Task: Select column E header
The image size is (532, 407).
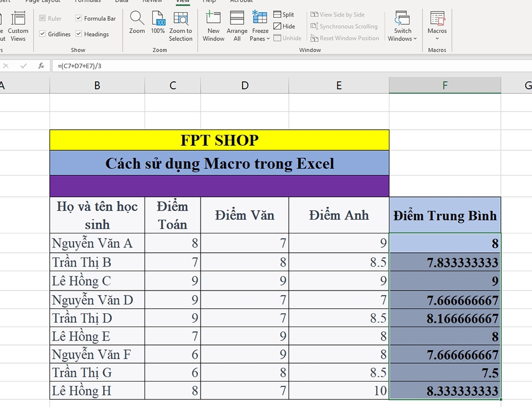Action: coord(339,85)
